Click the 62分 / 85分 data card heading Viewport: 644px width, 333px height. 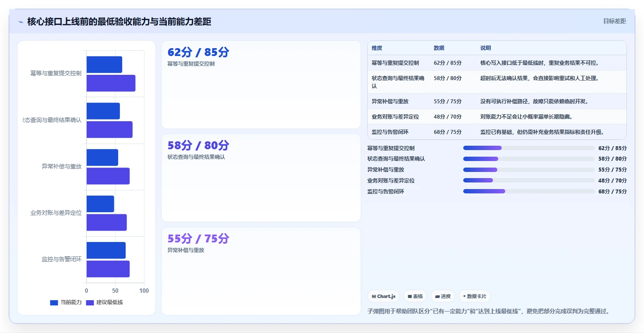198,52
